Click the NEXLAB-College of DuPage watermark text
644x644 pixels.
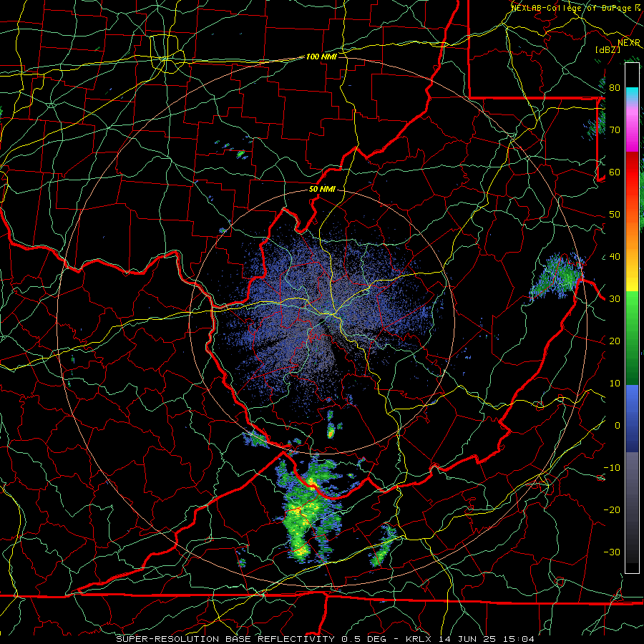pyautogui.click(x=573, y=8)
